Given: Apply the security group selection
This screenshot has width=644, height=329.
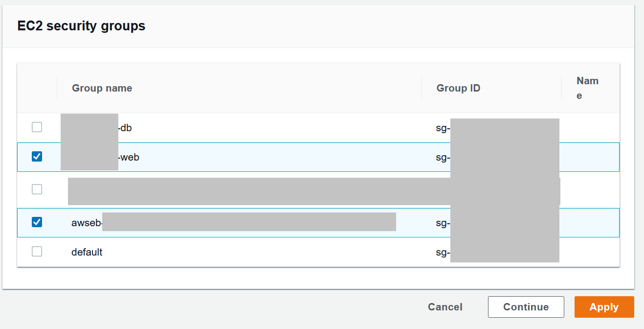Looking at the screenshot, I should (x=604, y=307).
